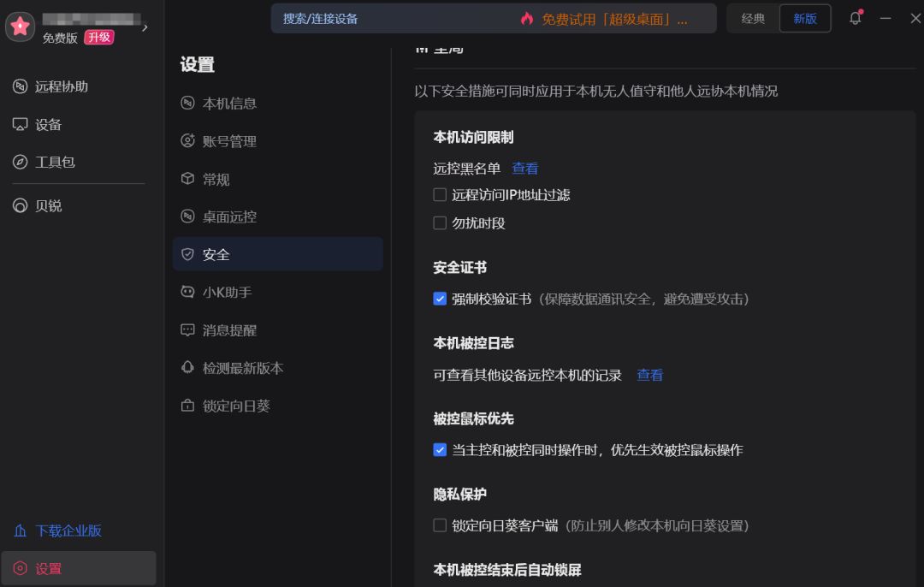The width and height of the screenshot is (924, 587).
Task: View 远控黑名单 via 查看 link
Action: coord(524,169)
